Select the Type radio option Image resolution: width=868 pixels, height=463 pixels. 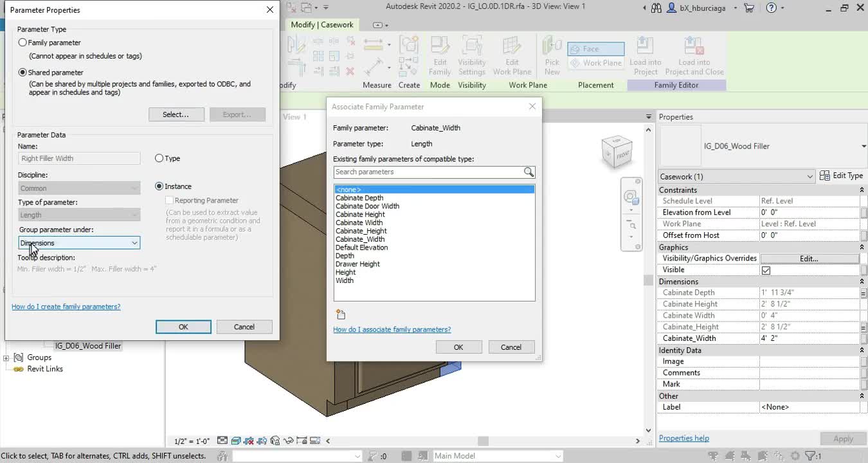click(159, 158)
